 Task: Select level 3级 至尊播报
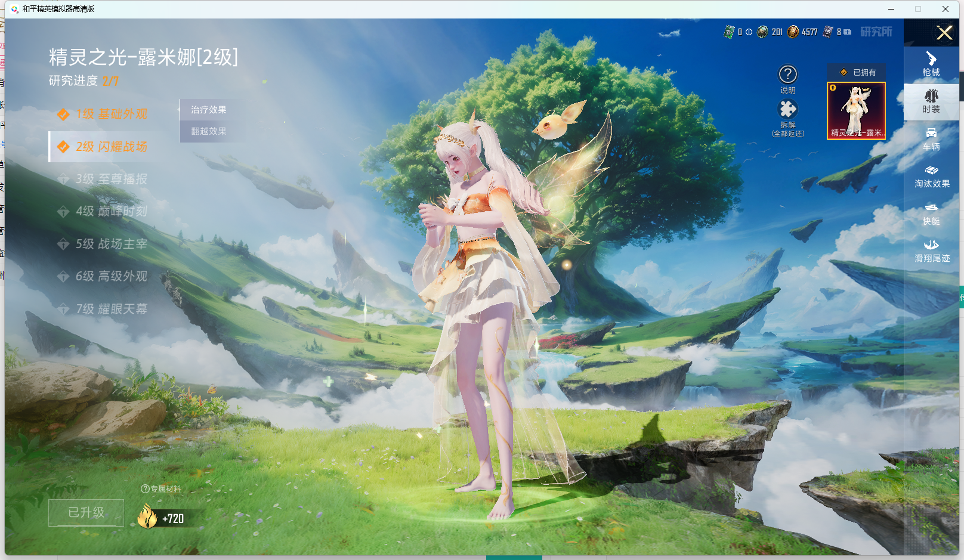103,179
